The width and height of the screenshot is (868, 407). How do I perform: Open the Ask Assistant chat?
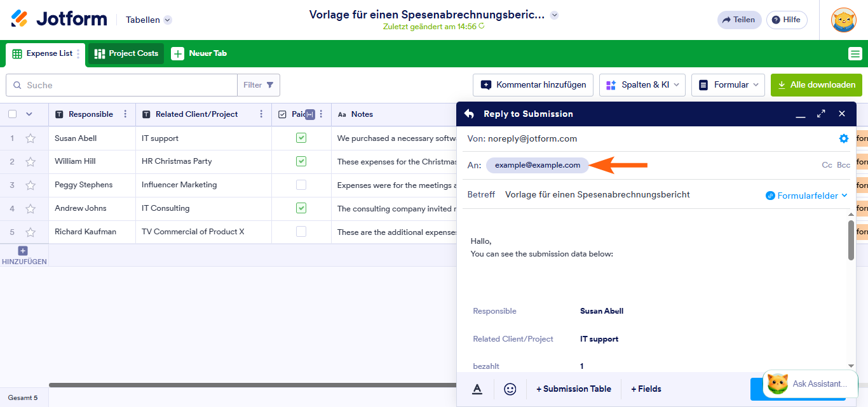810,384
